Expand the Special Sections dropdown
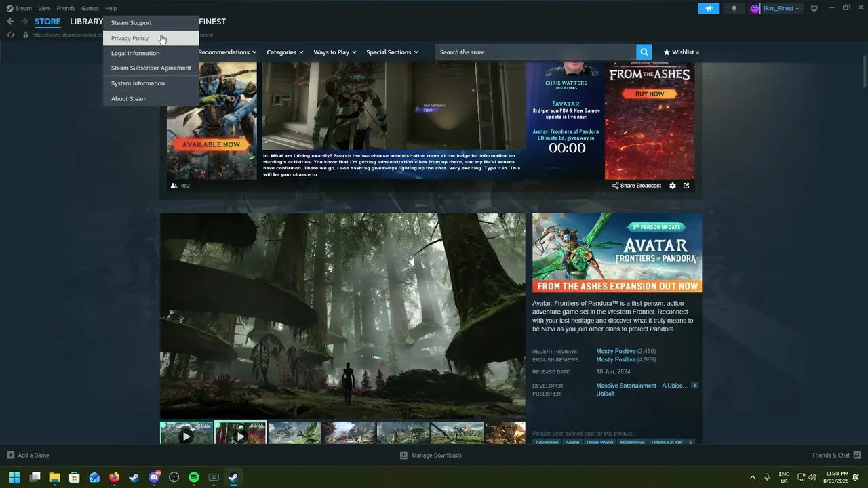The width and height of the screenshot is (868, 488). [x=393, y=52]
